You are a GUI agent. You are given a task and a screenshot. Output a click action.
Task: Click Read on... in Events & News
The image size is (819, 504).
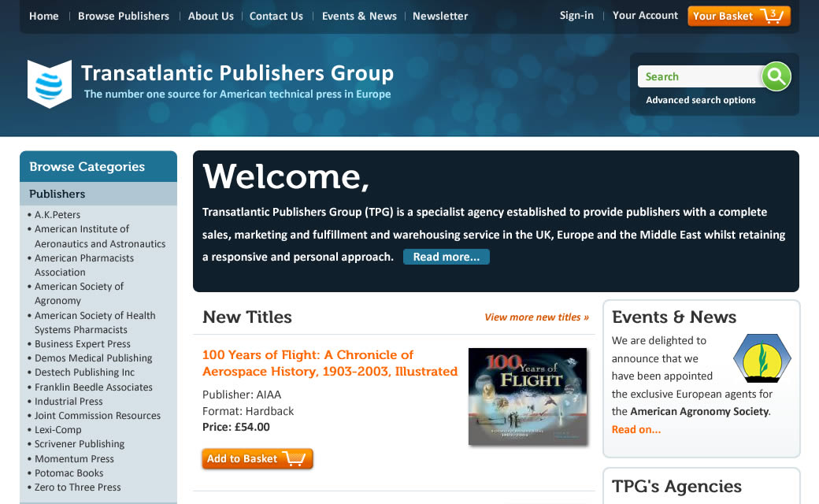pyautogui.click(x=636, y=429)
